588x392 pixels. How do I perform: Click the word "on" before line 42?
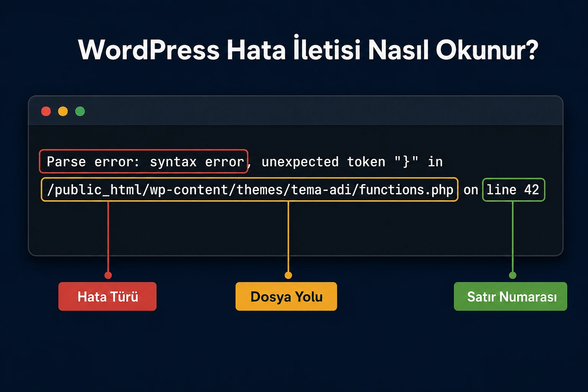[471, 190]
